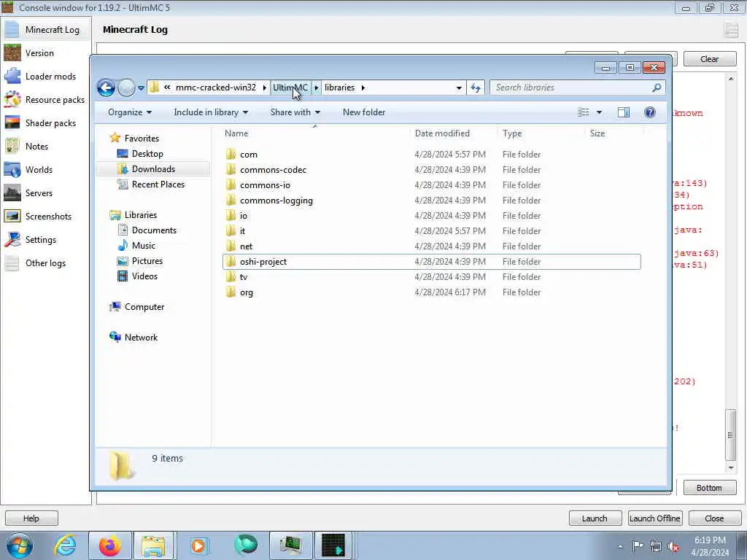Click the mmc-cracked-win32 breadcrumb
This screenshot has height=560, width=747.
pyautogui.click(x=216, y=87)
